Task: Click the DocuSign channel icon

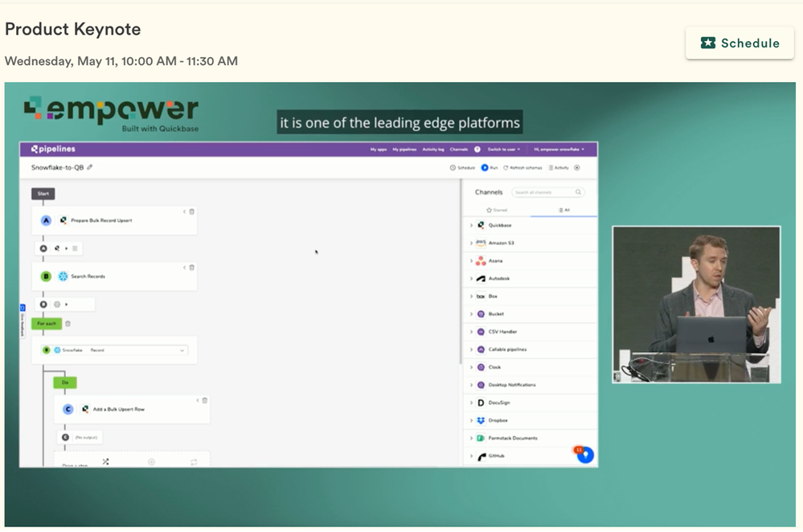Action: (x=481, y=403)
